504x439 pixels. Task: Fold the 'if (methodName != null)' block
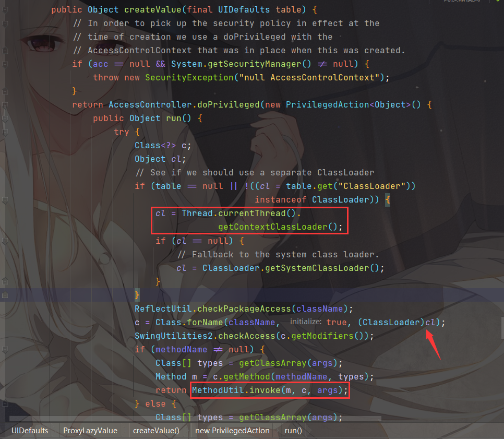[x=5, y=350]
